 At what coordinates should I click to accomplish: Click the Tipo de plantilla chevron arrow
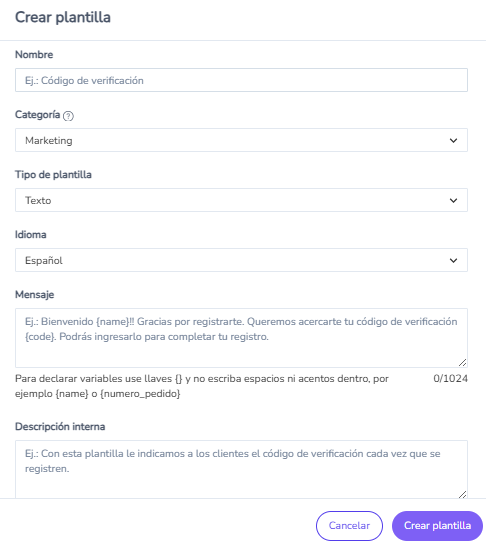[453, 201]
